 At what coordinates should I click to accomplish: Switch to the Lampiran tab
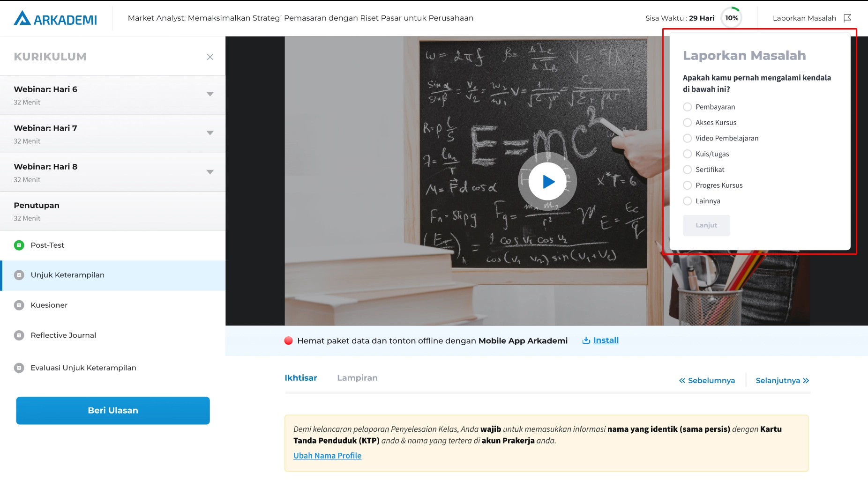coord(357,378)
